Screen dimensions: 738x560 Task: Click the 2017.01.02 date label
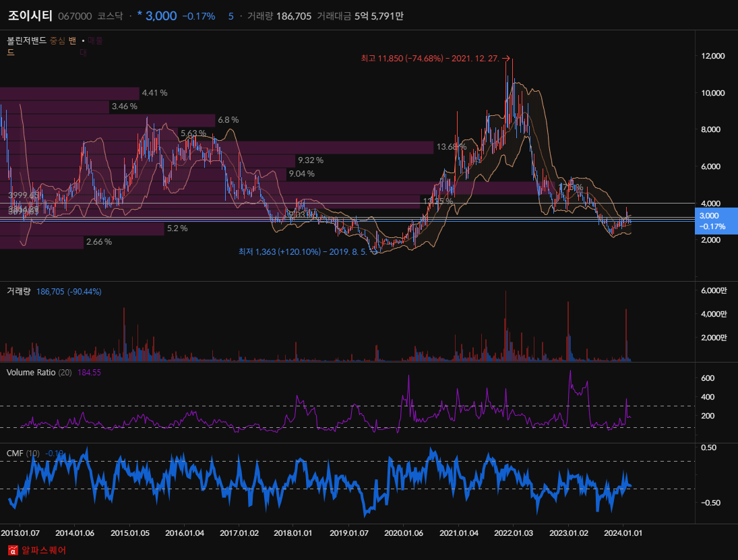pyautogui.click(x=239, y=533)
